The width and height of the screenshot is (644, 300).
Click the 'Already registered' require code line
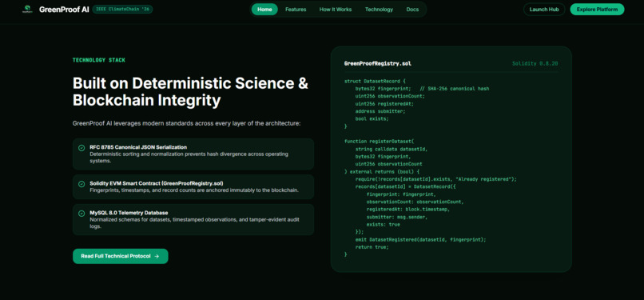click(435, 179)
